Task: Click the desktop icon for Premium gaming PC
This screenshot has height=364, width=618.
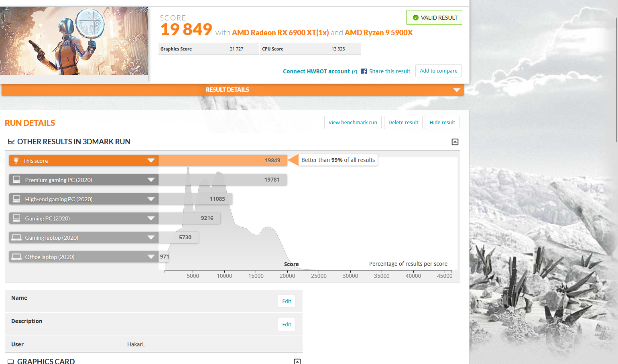Action: tap(17, 180)
